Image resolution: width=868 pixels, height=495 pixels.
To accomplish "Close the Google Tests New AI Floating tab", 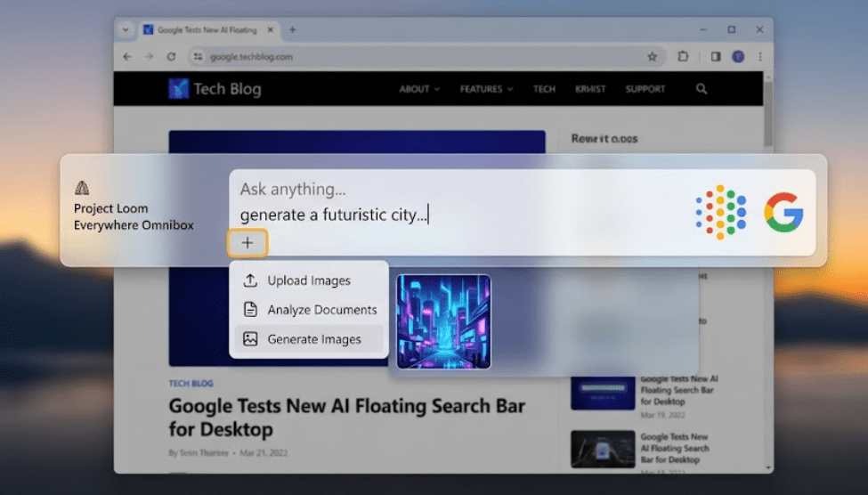I will pos(270,30).
